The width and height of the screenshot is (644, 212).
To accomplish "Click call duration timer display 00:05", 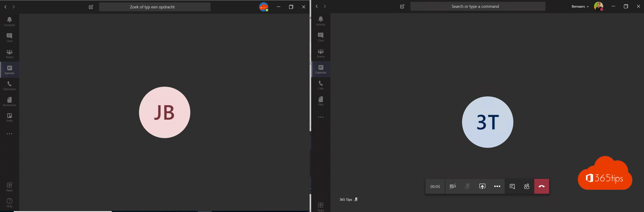I will [435, 186].
